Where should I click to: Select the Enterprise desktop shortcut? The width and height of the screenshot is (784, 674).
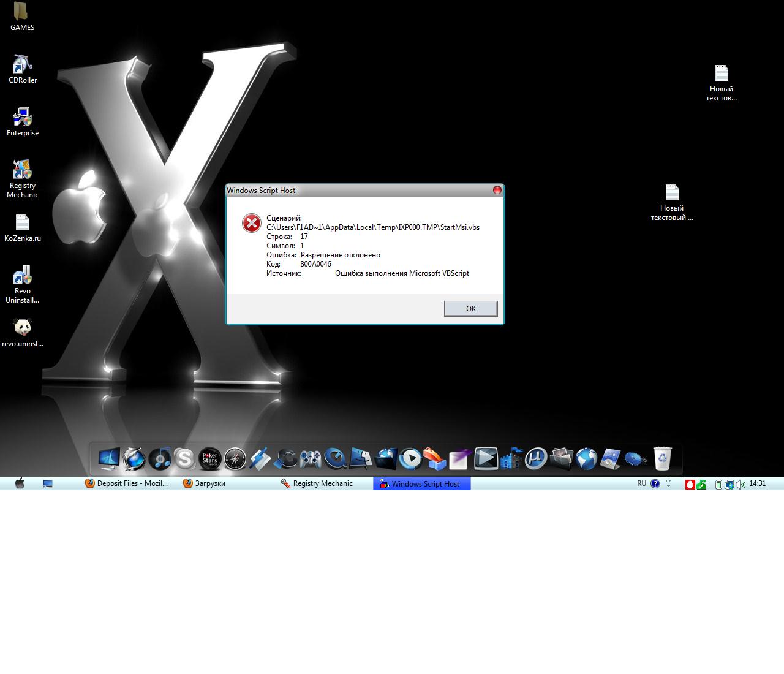click(x=22, y=122)
